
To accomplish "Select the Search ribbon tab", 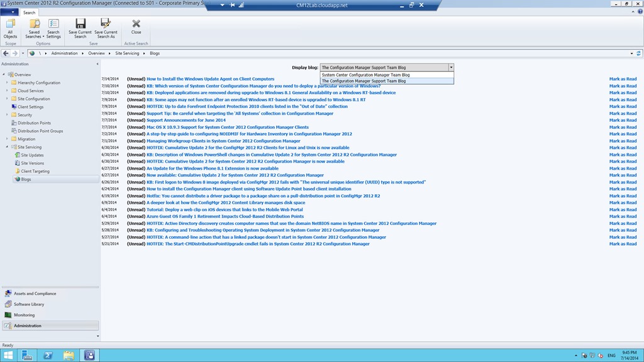I will (30, 13).
